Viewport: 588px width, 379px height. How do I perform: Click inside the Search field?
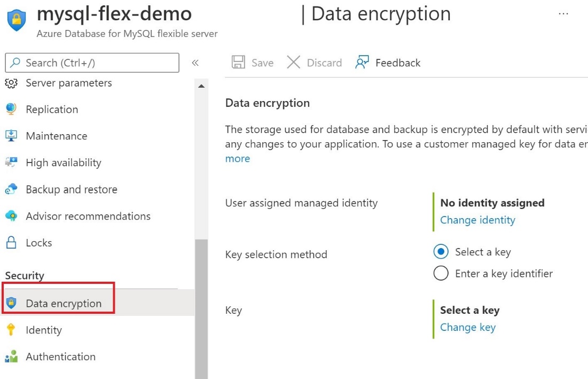(91, 63)
